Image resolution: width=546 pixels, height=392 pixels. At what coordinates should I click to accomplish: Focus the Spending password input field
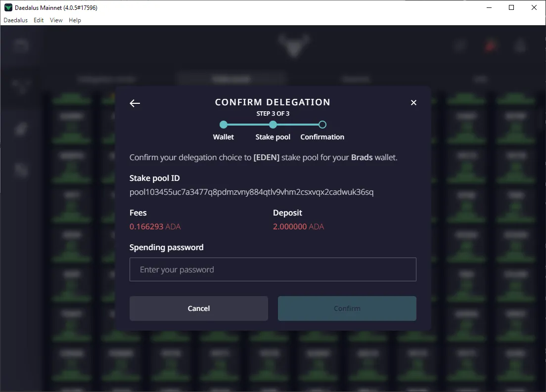point(273,269)
